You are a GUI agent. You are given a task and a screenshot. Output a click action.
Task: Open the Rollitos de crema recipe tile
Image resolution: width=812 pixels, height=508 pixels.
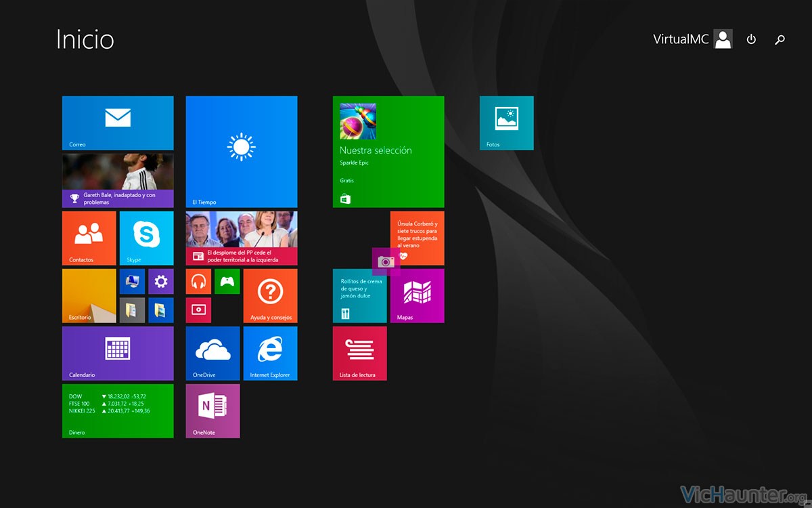click(360, 296)
